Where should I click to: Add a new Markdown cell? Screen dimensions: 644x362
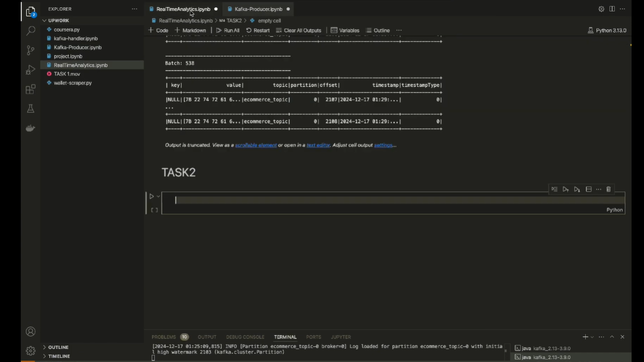[190, 30]
